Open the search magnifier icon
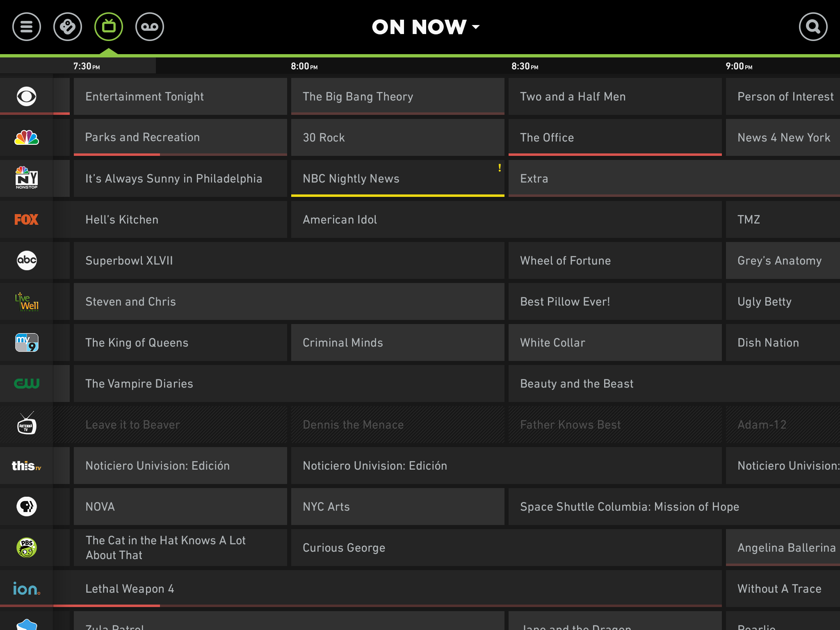 tap(813, 27)
